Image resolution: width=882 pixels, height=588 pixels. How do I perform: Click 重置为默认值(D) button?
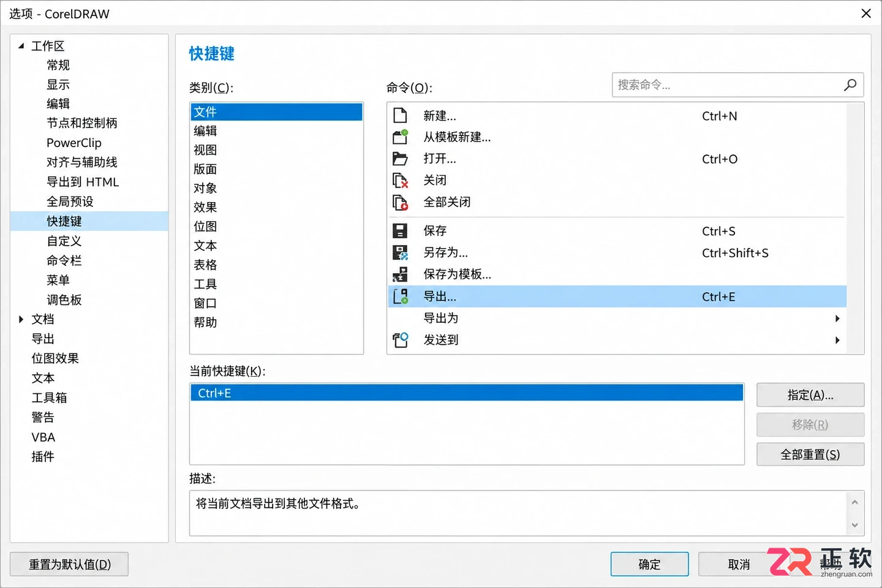[x=69, y=564]
